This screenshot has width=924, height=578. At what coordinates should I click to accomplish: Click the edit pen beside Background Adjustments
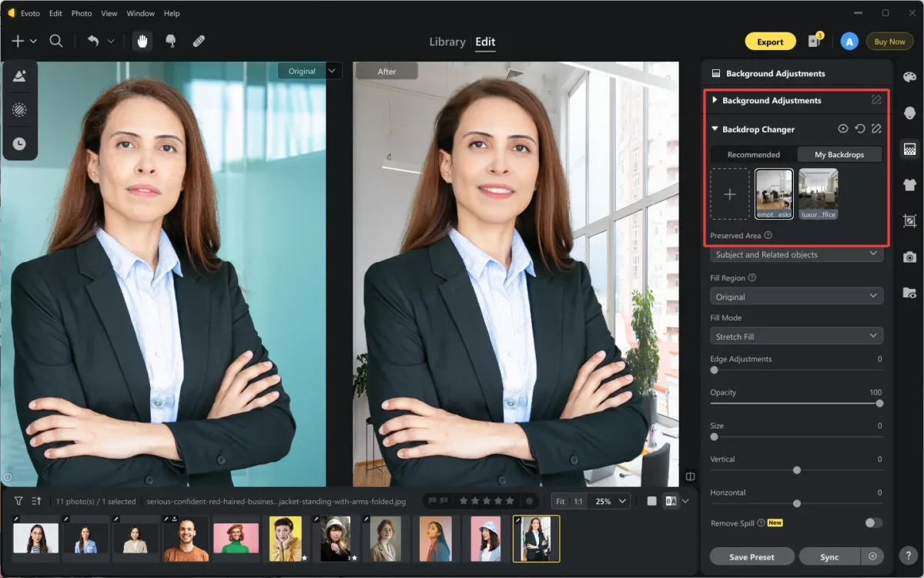876,100
